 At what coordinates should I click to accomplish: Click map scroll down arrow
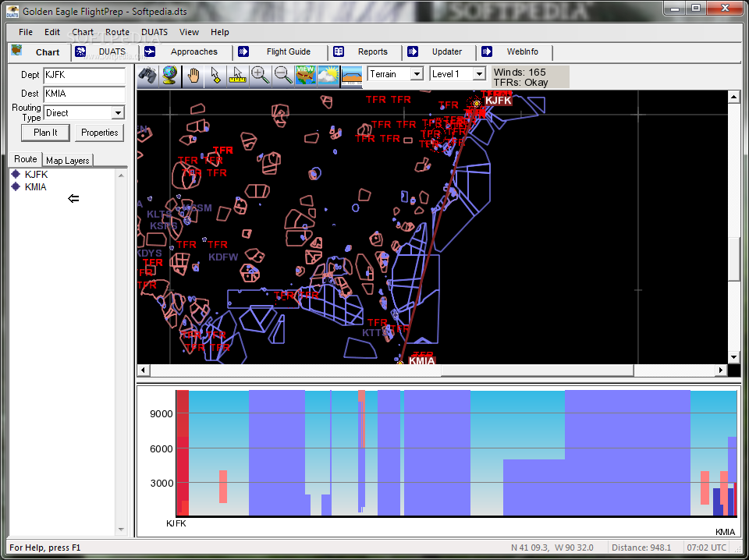(x=733, y=357)
